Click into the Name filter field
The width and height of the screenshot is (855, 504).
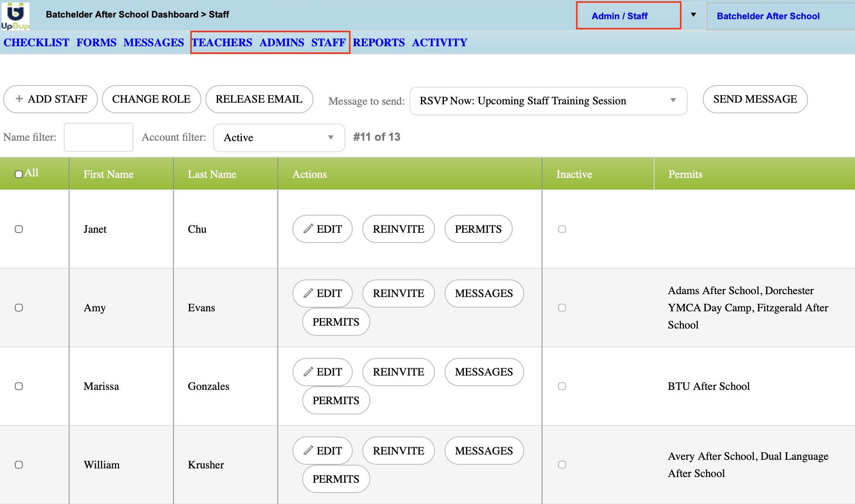coord(99,137)
